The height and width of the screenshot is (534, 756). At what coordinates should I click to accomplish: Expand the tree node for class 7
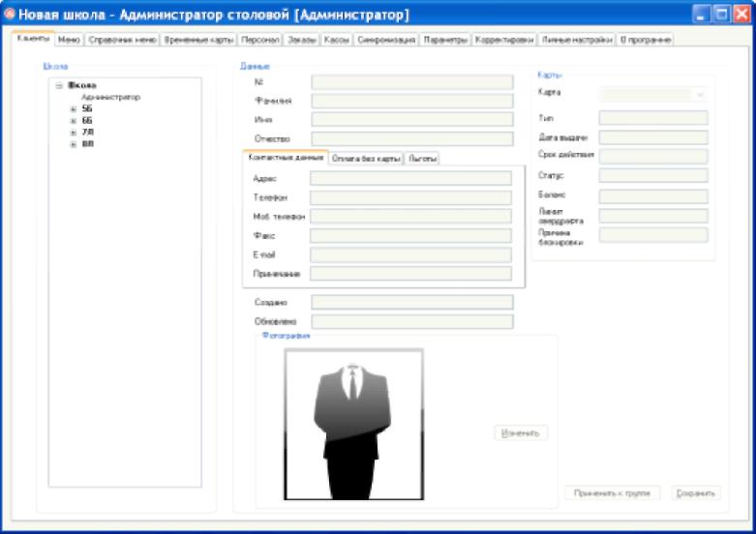[74, 133]
